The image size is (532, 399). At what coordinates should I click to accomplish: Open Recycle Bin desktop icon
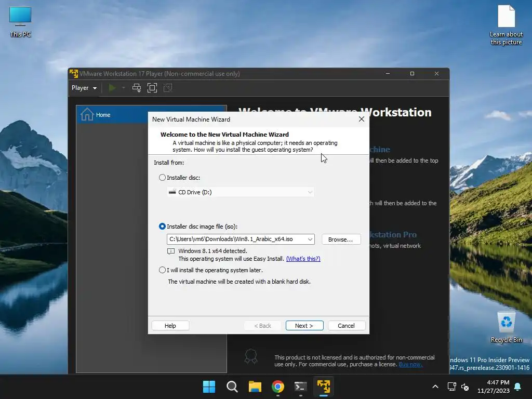point(506,327)
